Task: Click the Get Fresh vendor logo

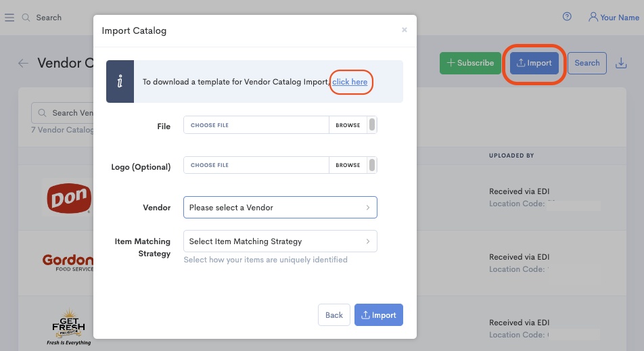Action: coord(68,329)
